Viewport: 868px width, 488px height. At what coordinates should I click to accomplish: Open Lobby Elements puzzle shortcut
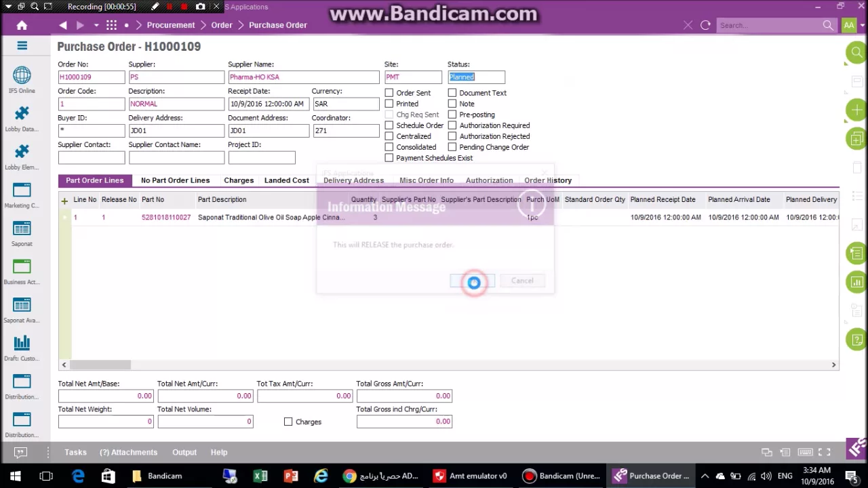pos(22,156)
